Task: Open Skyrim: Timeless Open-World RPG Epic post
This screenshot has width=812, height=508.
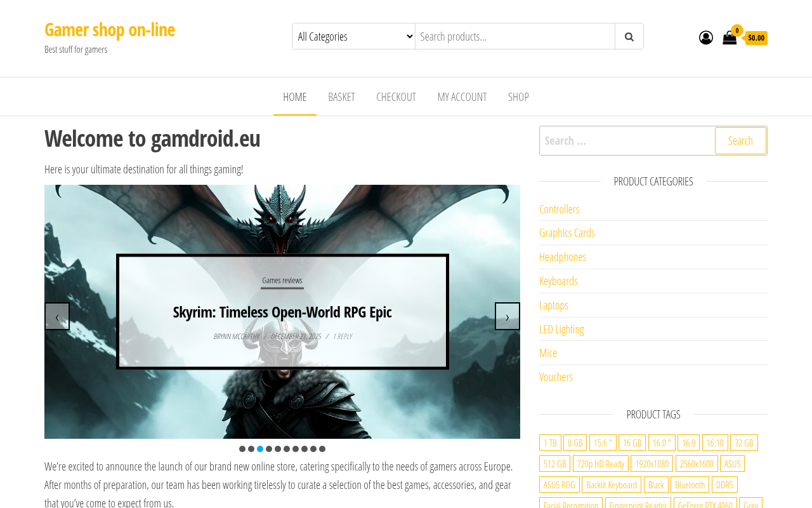Action: coord(282,312)
